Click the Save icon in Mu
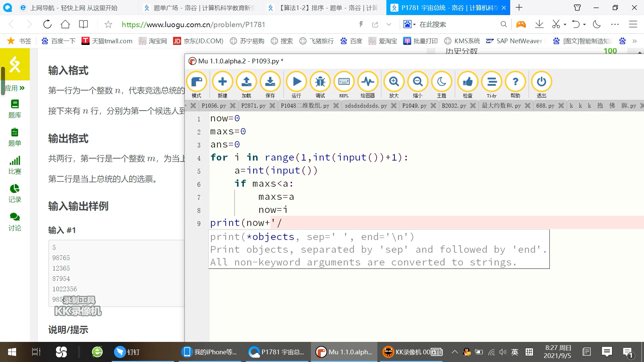 (270, 82)
